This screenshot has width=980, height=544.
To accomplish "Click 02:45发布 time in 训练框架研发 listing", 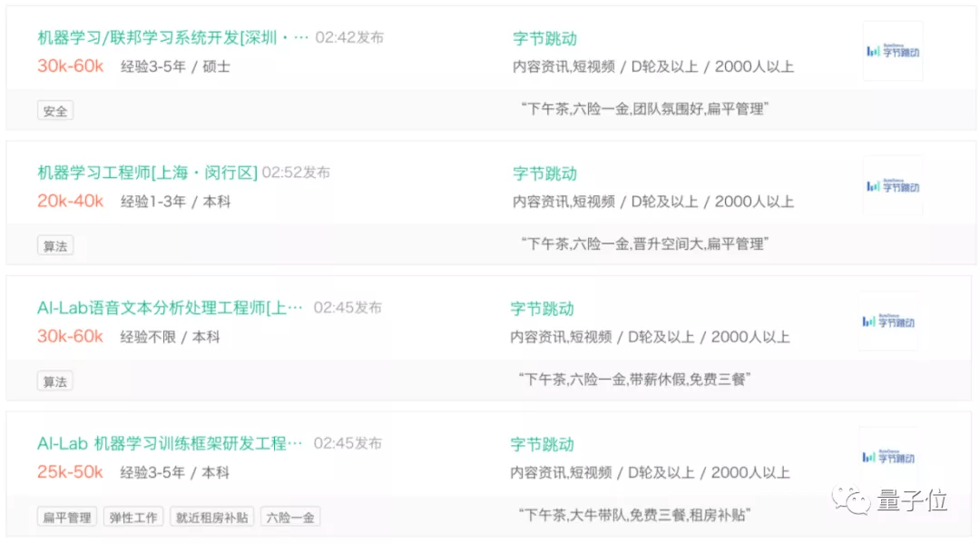I will click(x=348, y=443).
